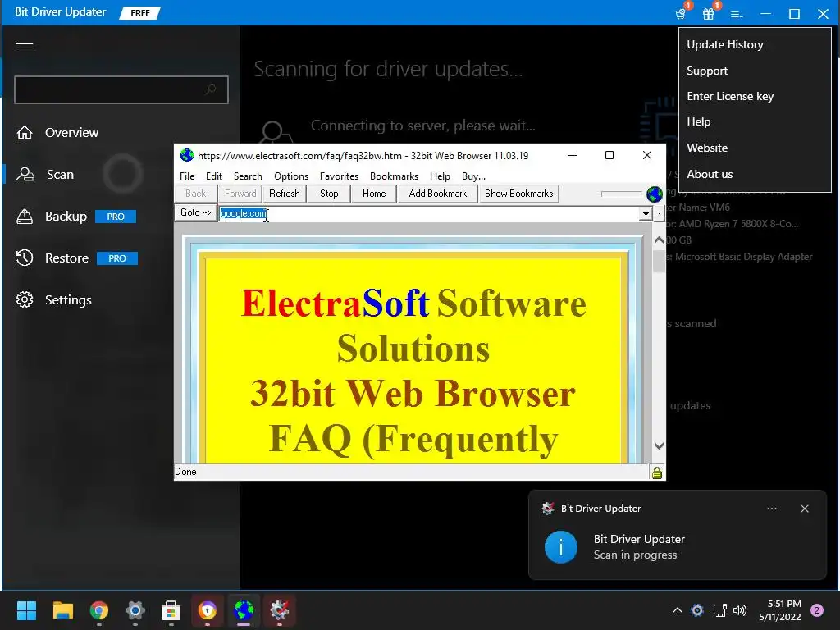This screenshot has height=630, width=840.
Task: Click Add Bookmark button
Action: [x=438, y=194]
